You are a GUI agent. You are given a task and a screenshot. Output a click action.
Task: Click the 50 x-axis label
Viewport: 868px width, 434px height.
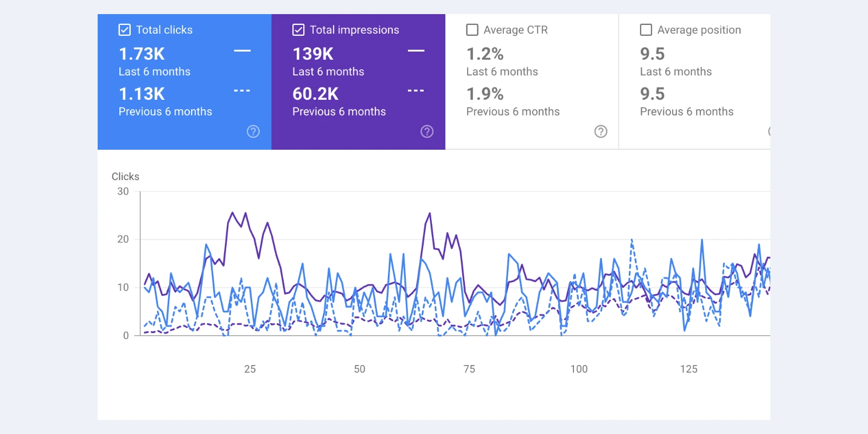[360, 369]
